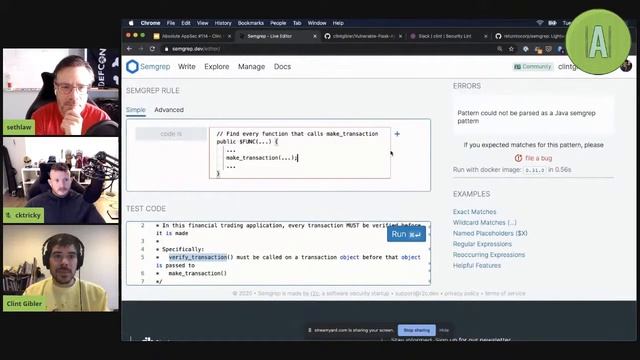The image size is (640, 360).
Task: Open the Edit menu
Action: 186,23
